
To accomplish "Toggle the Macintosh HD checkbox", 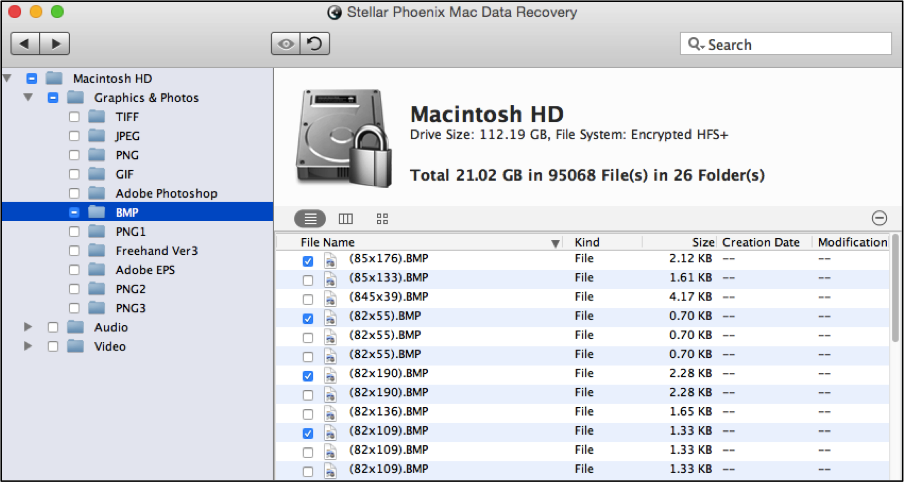I will tap(32, 78).
